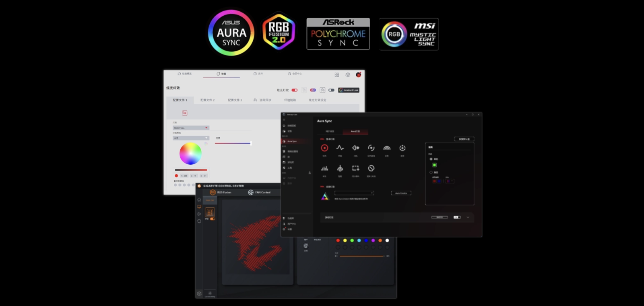Open the gear settings icon in Gigabyte Control Center

(x=199, y=294)
